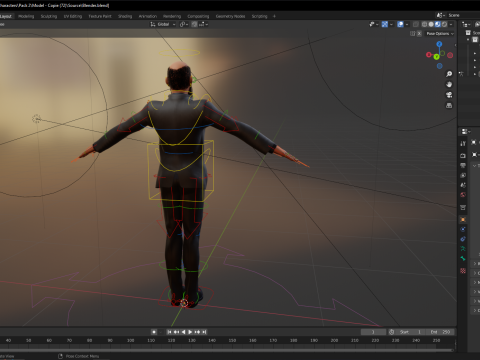Open Properties editor type dropdown
Screen dimensions: 480x360
[466, 132]
